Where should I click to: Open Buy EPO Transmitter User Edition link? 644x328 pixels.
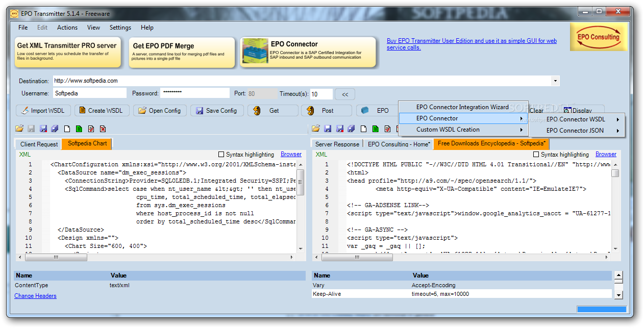pyautogui.click(x=472, y=44)
